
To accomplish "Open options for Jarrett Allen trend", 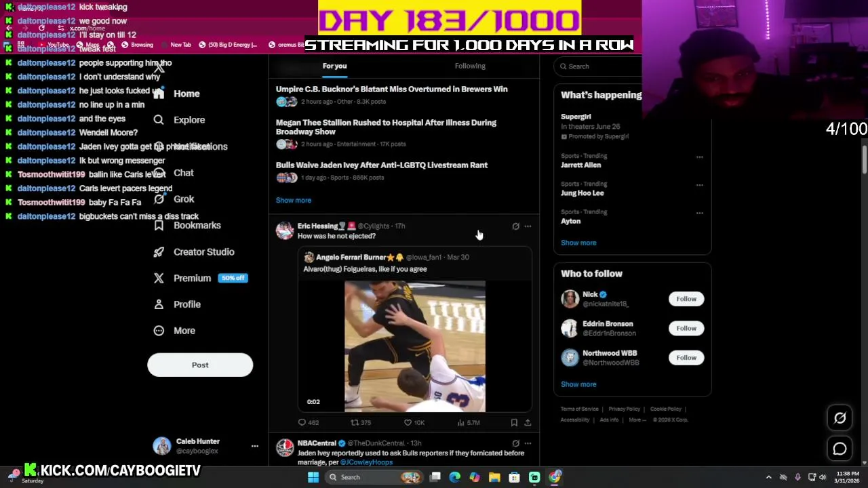I will pyautogui.click(x=699, y=157).
